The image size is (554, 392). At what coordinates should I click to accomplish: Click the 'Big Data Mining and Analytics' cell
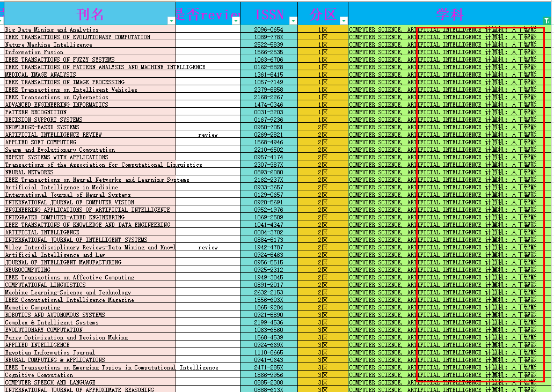click(x=90, y=29)
